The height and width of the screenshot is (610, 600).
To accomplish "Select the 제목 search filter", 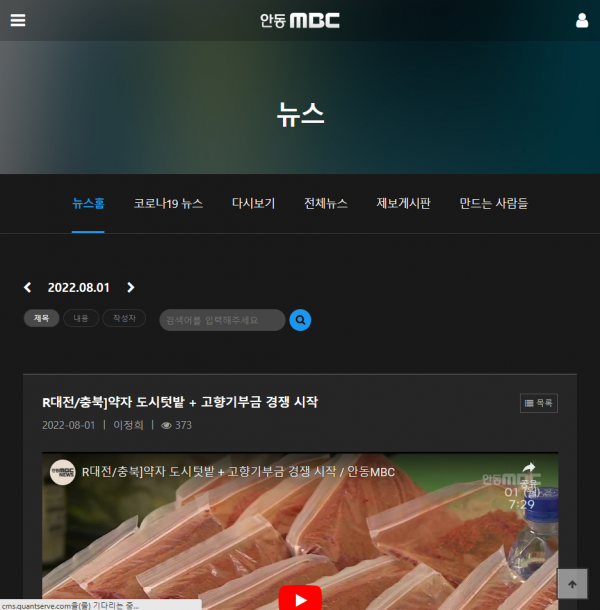I will pos(42,318).
